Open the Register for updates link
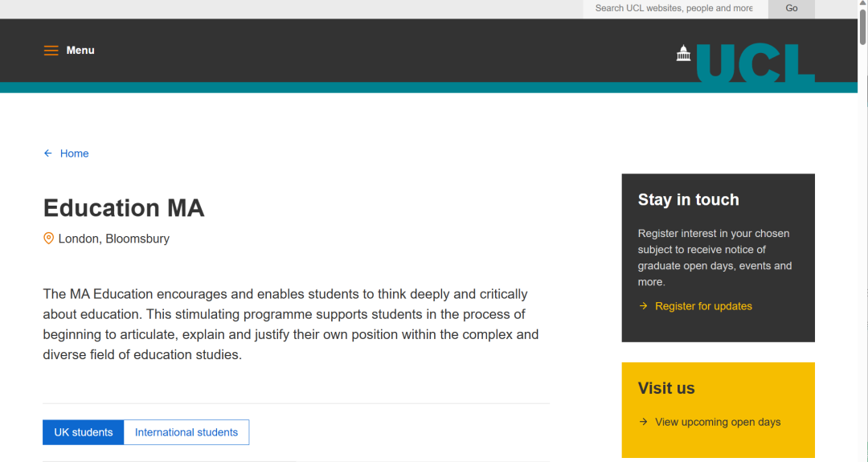This screenshot has width=868, height=462. (703, 306)
